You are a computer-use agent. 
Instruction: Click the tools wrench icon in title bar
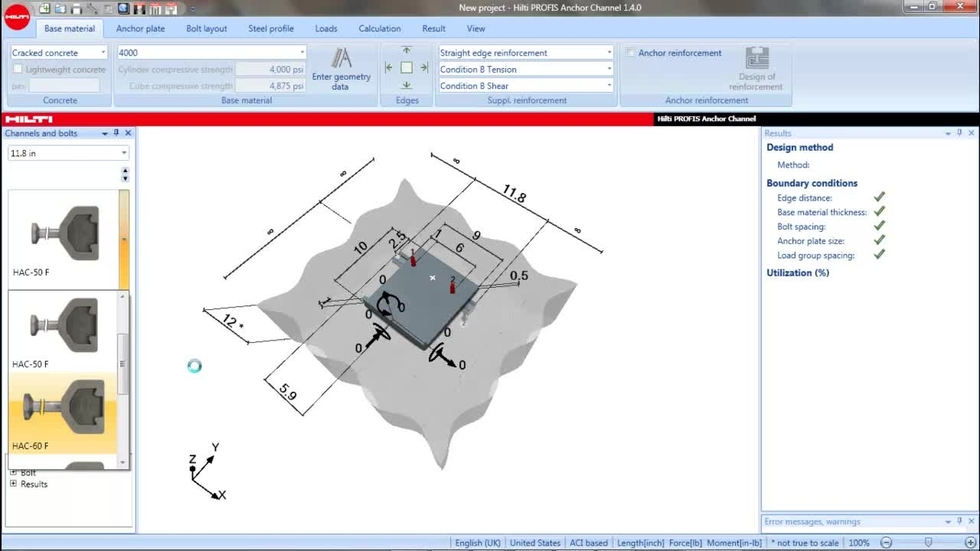pos(92,9)
